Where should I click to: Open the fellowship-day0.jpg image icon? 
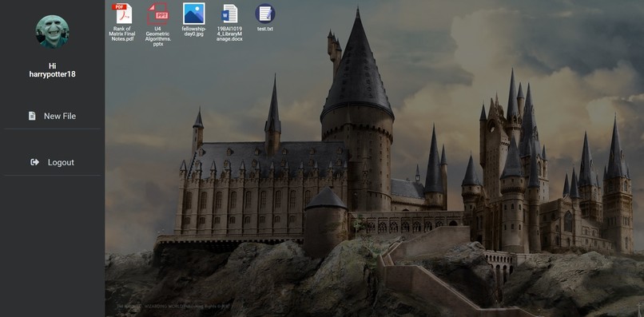coord(194,14)
